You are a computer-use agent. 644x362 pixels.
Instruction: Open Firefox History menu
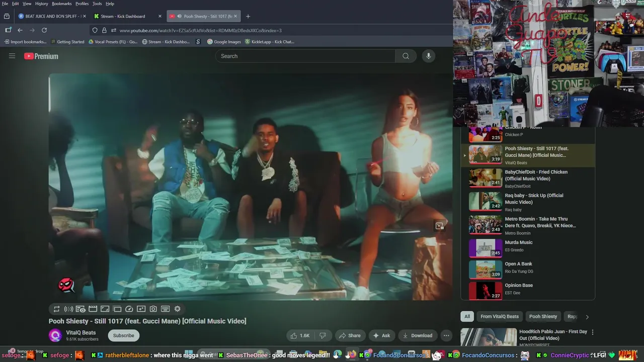point(42,4)
